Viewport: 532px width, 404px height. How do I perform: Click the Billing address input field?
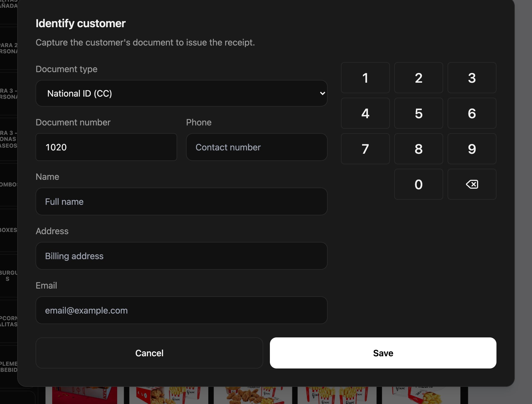(181, 256)
